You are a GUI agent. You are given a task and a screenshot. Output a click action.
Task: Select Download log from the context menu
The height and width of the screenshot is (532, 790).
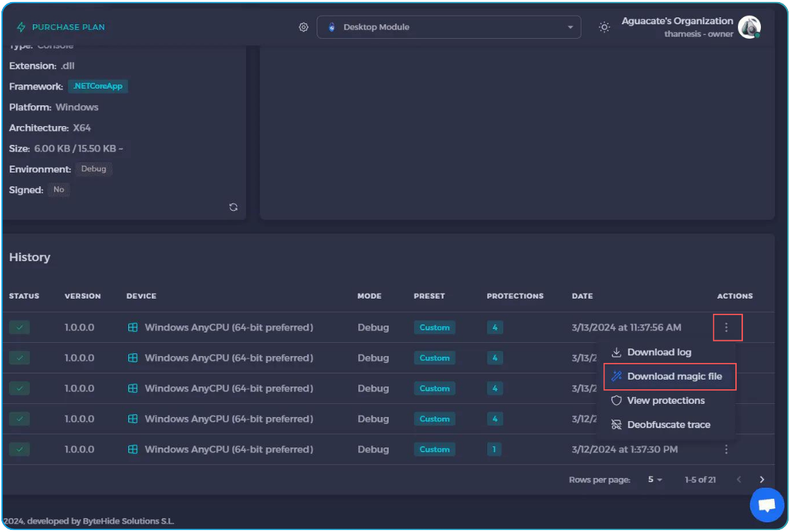point(658,352)
